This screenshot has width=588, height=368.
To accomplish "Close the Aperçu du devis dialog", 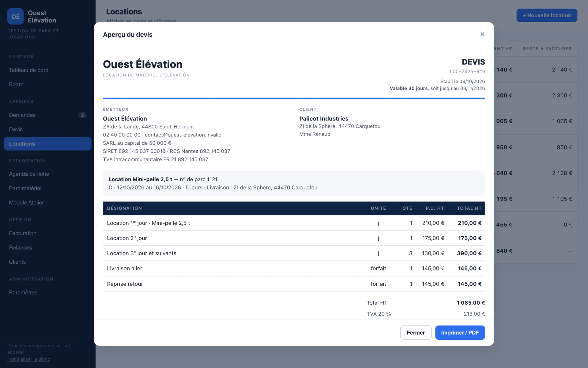I will click(482, 34).
